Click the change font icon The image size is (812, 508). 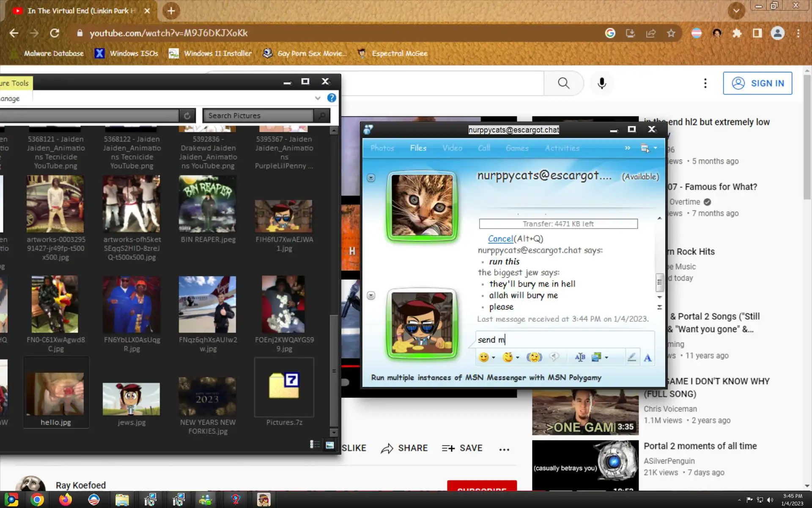580,357
